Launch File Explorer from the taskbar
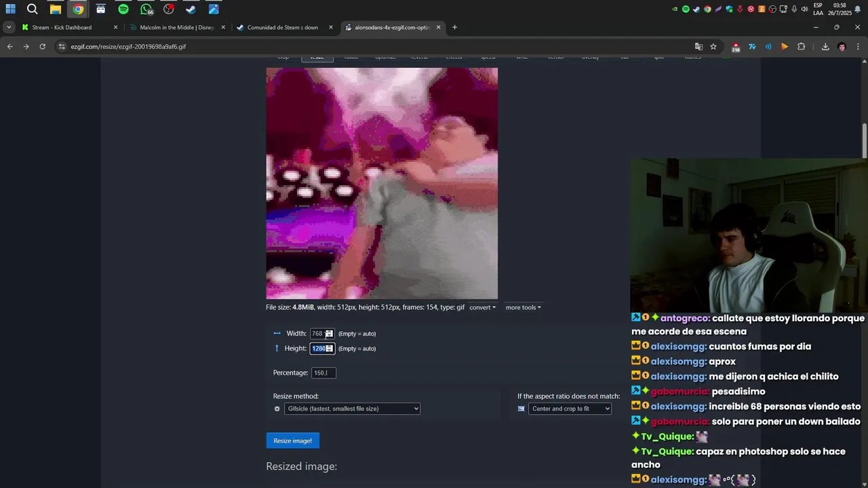Viewport: 868px width, 488px height. point(56,9)
